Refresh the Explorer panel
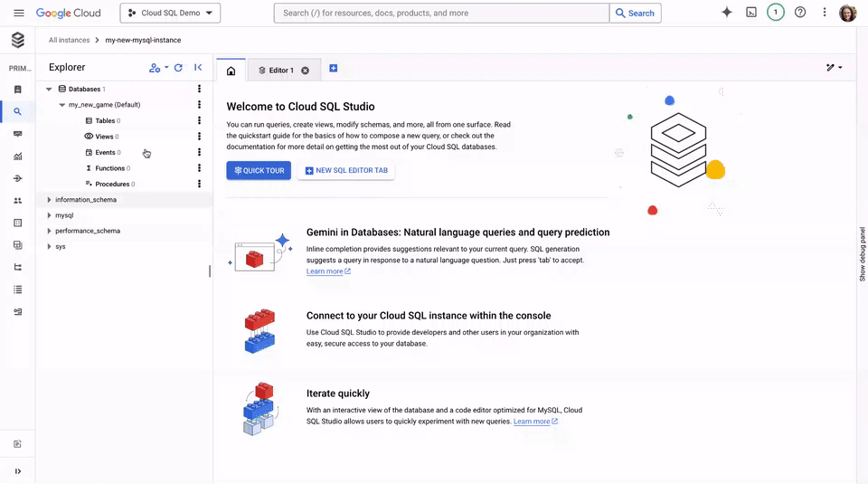Screen dimensions: 868x484 (178, 68)
